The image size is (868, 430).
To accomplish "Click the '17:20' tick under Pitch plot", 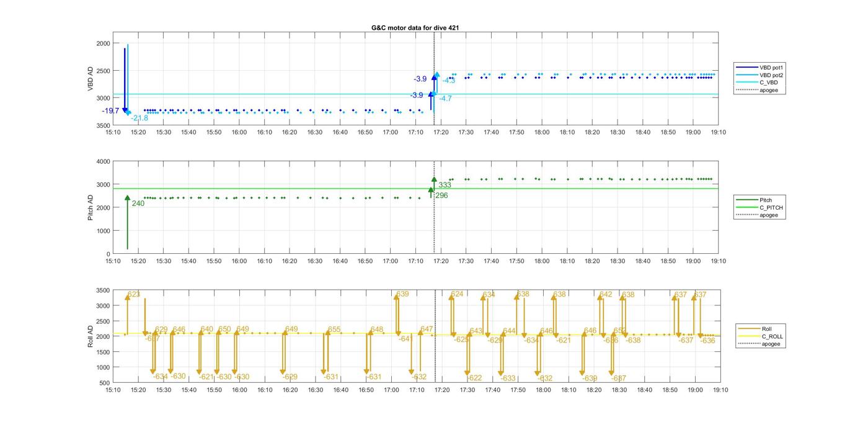I will 441,261.
